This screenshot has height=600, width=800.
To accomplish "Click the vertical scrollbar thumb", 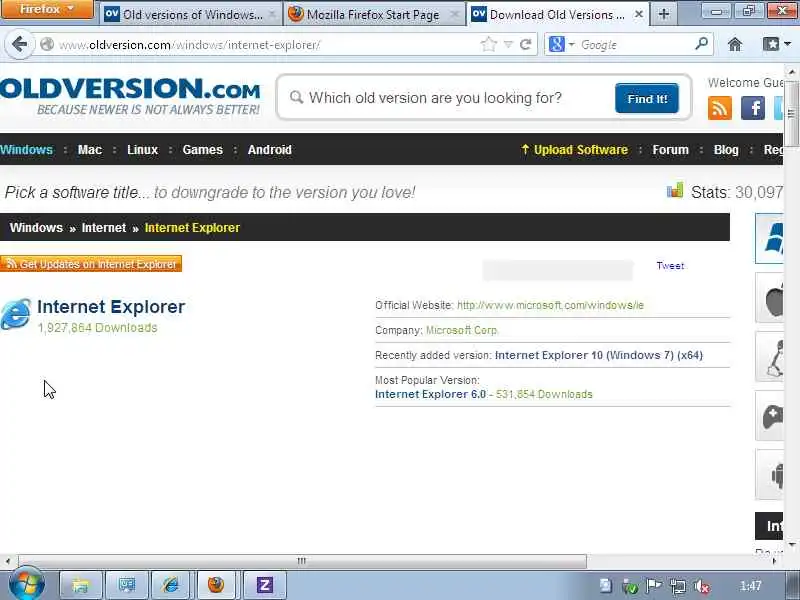I will click(x=792, y=113).
